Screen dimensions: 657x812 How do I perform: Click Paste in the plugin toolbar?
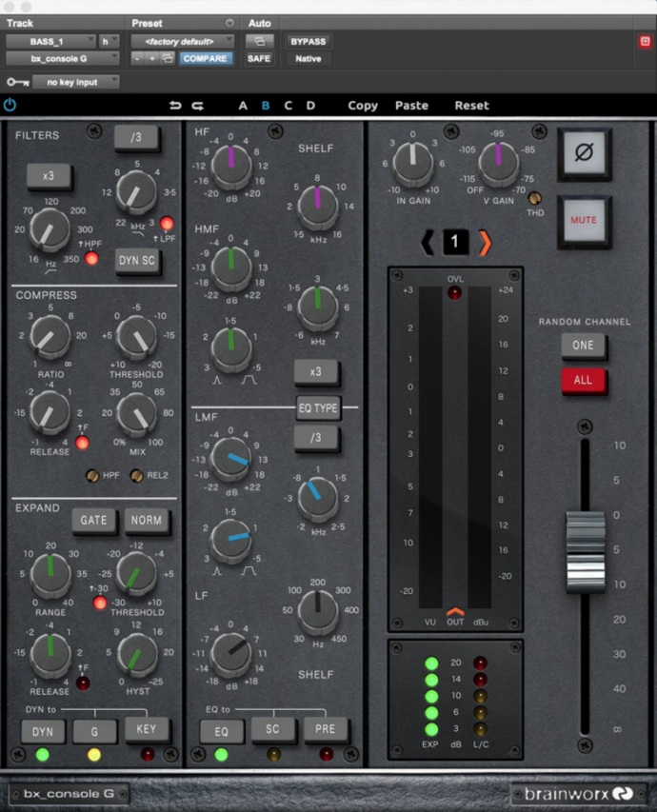tap(412, 106)
